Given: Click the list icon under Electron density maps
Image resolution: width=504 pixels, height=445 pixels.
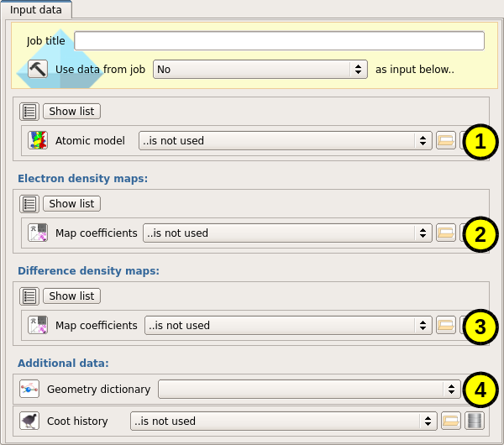Looking at the screenshot, I should (x=29, y=203).
